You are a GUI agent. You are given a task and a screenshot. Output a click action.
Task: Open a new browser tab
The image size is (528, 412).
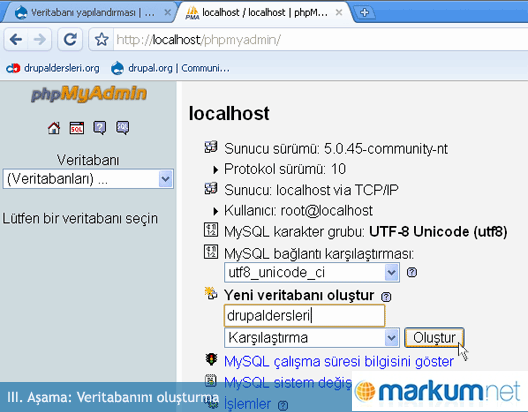click(x=365, y=13)
